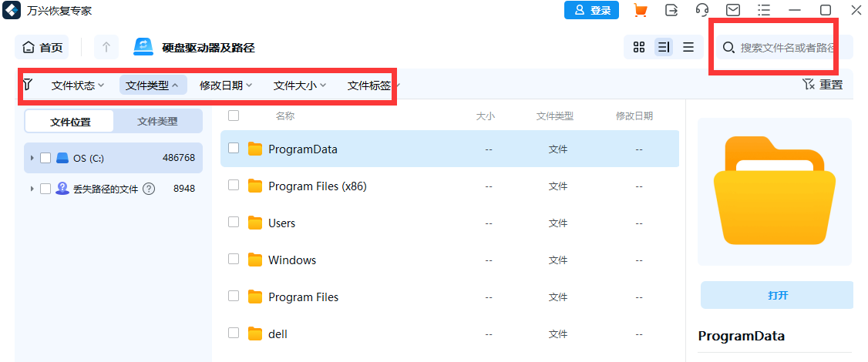Open the 文件大小 filter dropdown
The width and height of the screenshot is (868, 362).
point(300,85)
